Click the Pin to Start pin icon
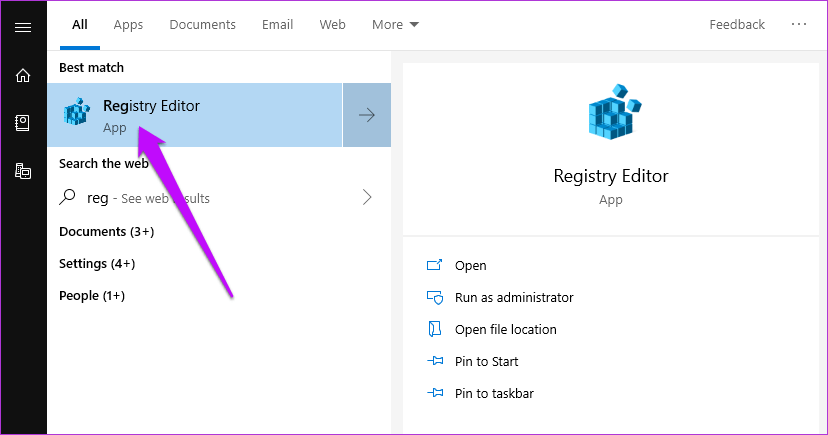This screenshot has height=435, width=828. (x=435, y=361)
